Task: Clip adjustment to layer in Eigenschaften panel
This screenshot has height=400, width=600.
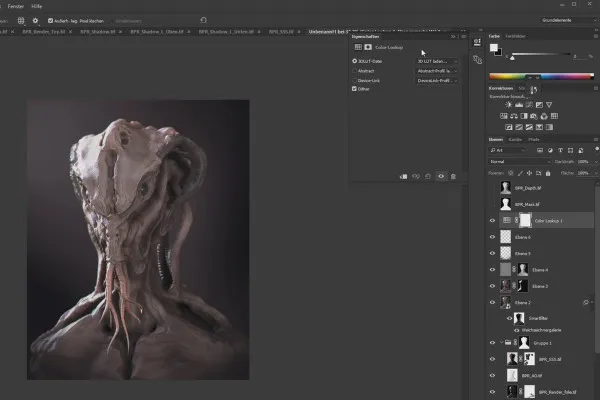Action: (x=403, y=176)
